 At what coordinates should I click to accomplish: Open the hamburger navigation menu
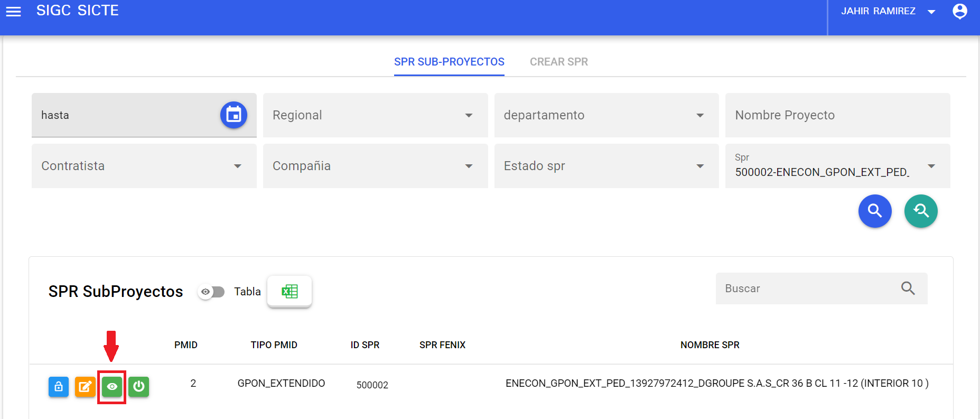click(x=13, y=12)
